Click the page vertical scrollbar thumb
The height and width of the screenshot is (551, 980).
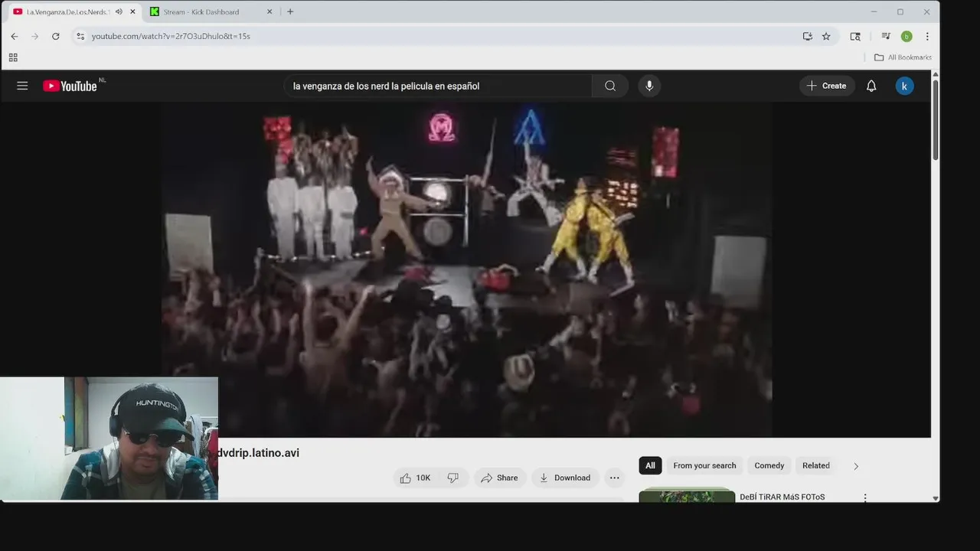click(x=935, y=119)
